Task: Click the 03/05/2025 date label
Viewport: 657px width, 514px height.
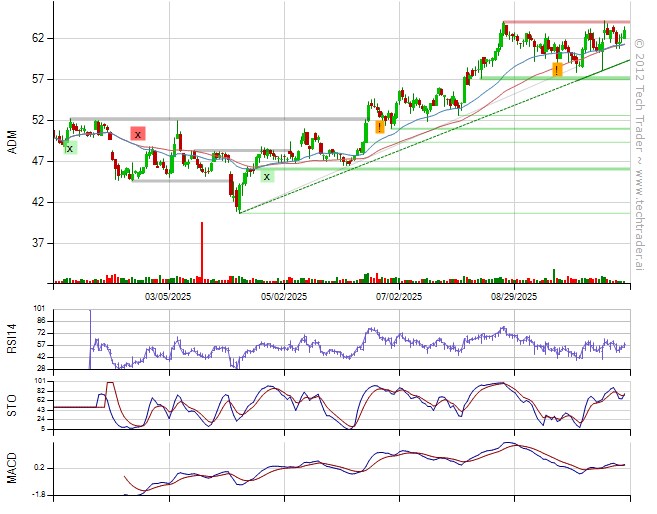Action: [x=168, y=296]
